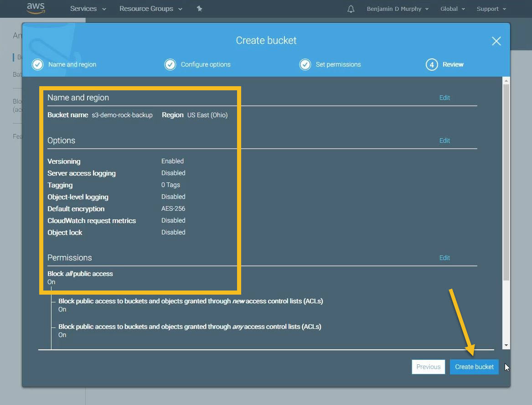Click the Configure options checkmark icon

point(170,64)
